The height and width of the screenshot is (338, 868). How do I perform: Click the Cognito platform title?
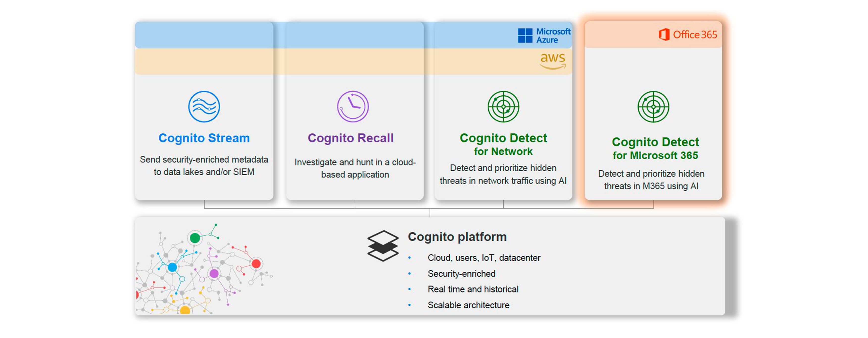(x=457, y=237)
